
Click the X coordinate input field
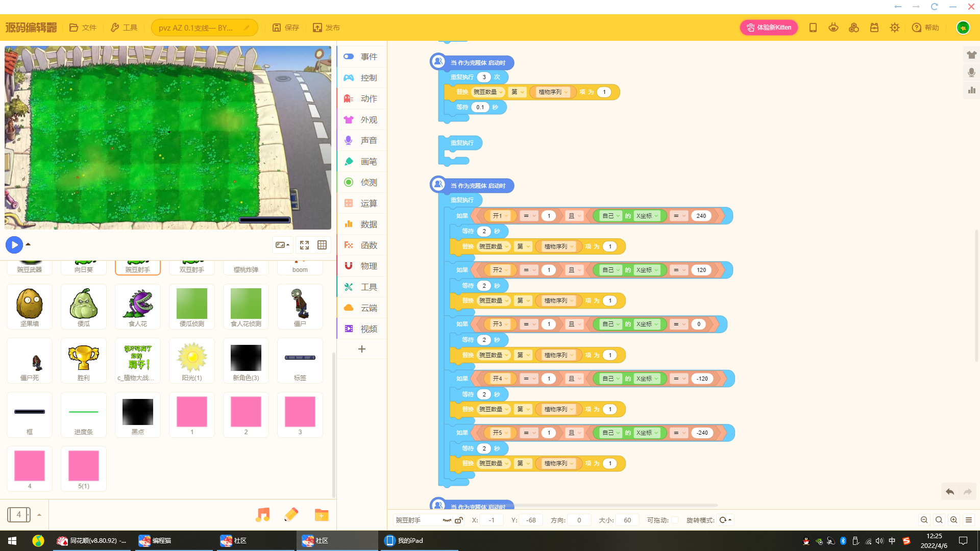(492, 520)
